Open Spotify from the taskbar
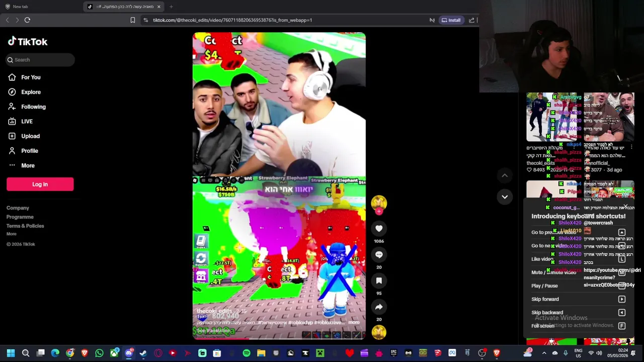The height and width of the screenshot is (362, 644). click(x=247, y=353)
